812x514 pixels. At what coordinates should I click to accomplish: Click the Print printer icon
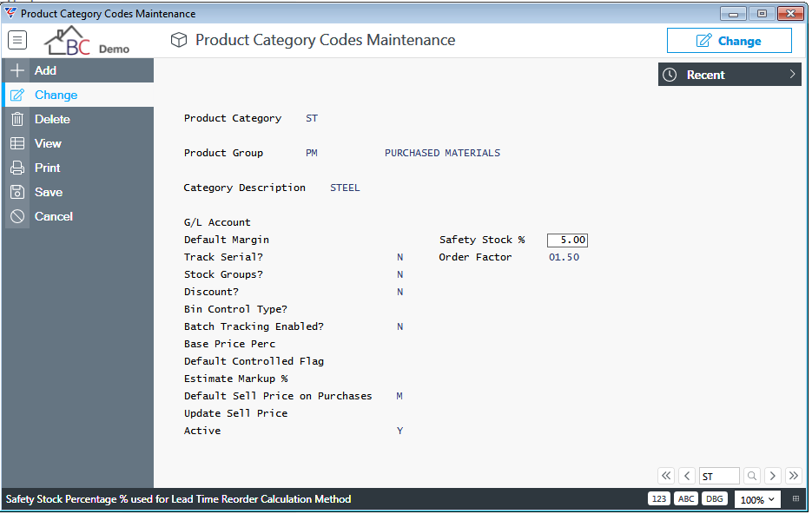[17, 168]
